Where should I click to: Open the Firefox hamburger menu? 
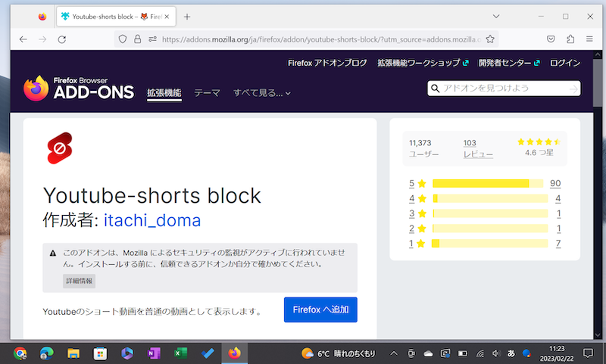591,39
